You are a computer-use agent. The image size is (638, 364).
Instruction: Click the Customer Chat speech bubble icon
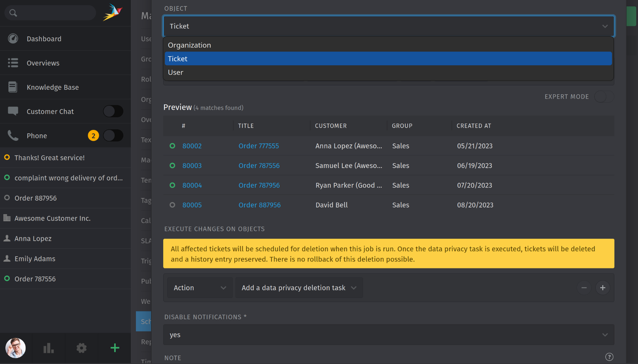tap(12, 111)
